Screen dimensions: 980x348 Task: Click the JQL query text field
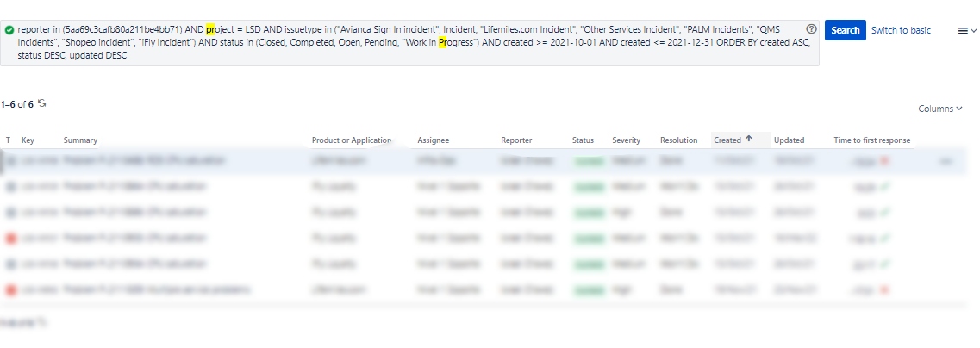(x=409, y=42)
